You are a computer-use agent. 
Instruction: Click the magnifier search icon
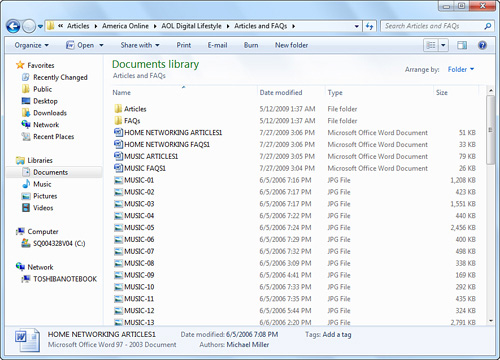click(488, 26)
